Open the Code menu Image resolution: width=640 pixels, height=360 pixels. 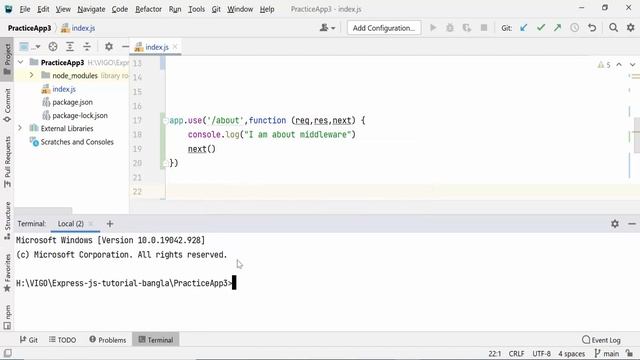(x=120, y=9)
